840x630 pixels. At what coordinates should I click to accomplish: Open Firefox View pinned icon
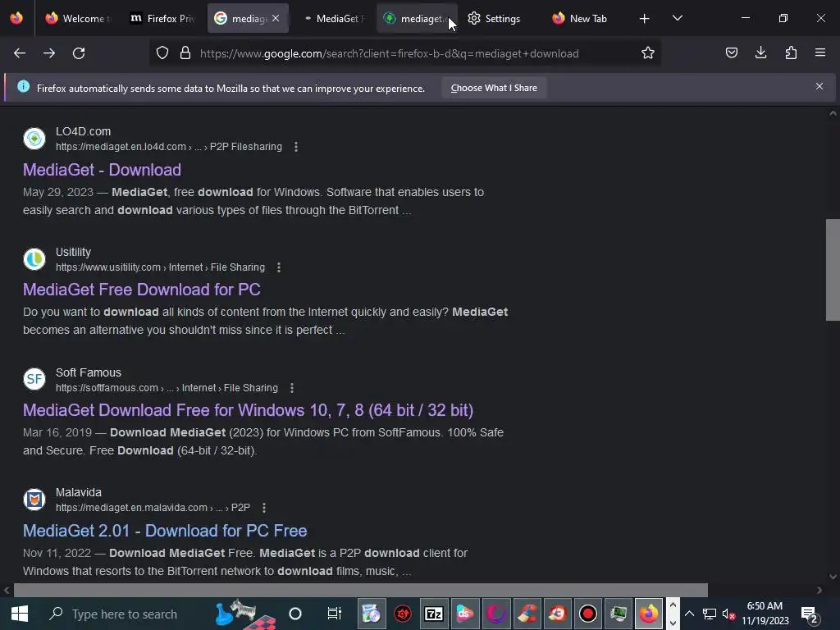(16, 18)
